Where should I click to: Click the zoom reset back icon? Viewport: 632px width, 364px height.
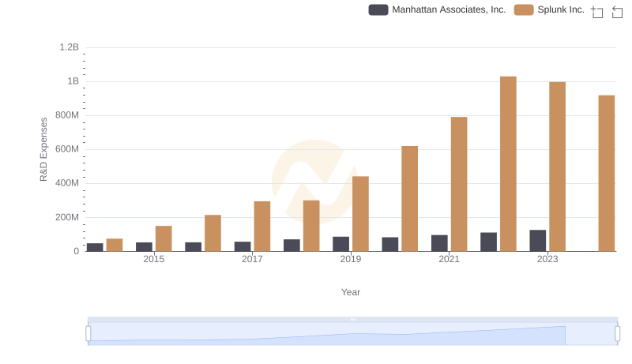pyautogui.click(x=617, y=12)
